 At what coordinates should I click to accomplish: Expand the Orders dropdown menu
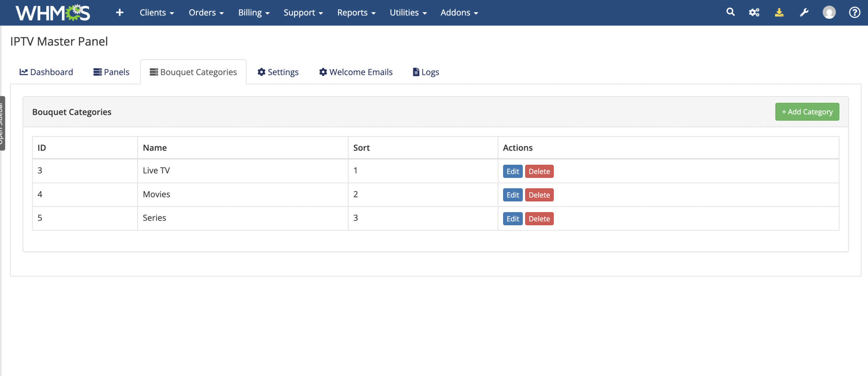206,13
